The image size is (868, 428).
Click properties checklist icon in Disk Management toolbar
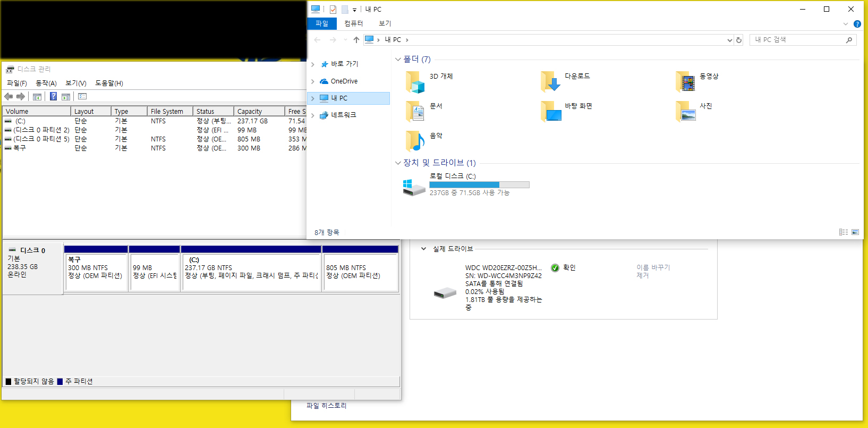pos(82,96)
